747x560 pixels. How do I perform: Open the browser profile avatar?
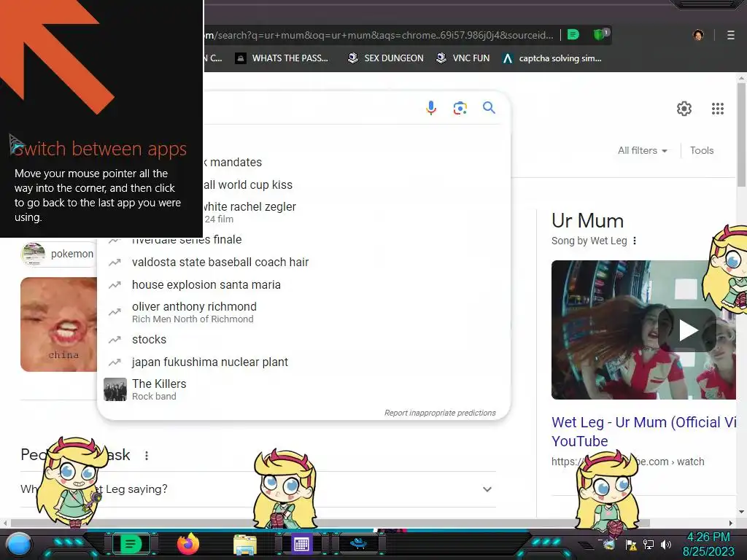click(x=698, y=35)
